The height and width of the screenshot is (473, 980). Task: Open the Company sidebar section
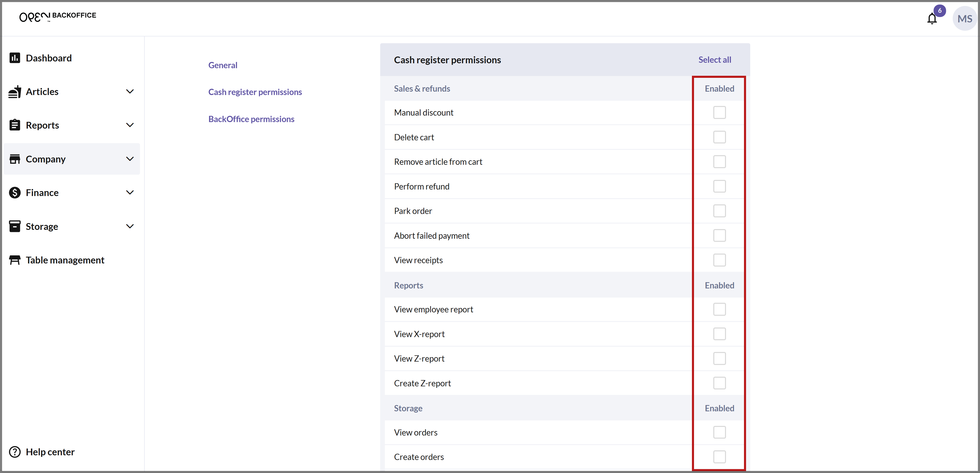pyautogui.click(x=72, y=159)
